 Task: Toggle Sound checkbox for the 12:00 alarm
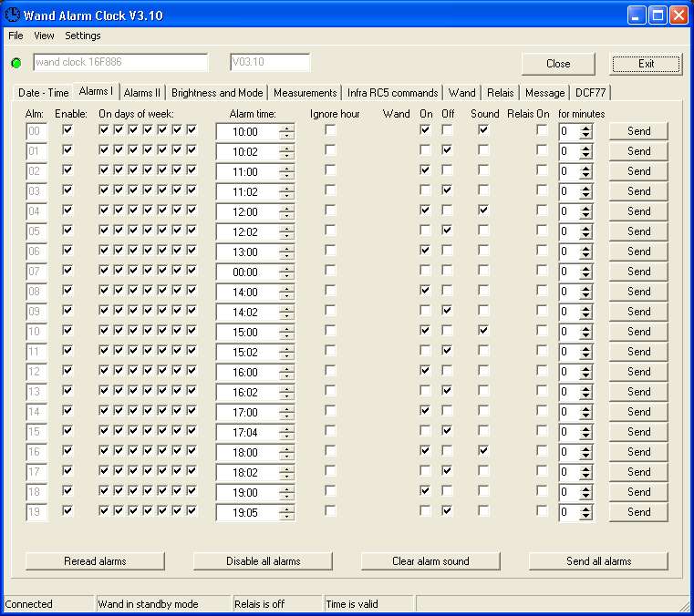[x=483, y=210]
